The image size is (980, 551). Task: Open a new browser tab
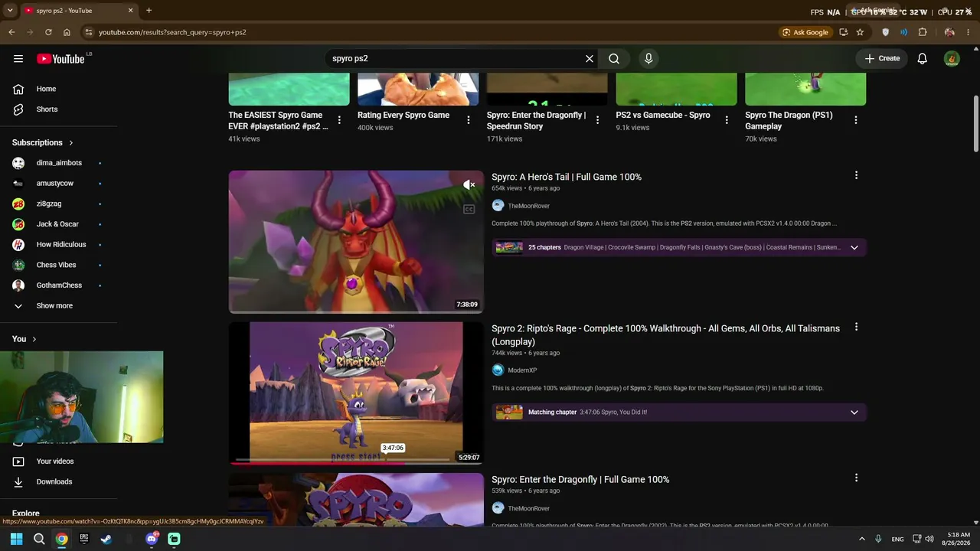coord(149,11)
